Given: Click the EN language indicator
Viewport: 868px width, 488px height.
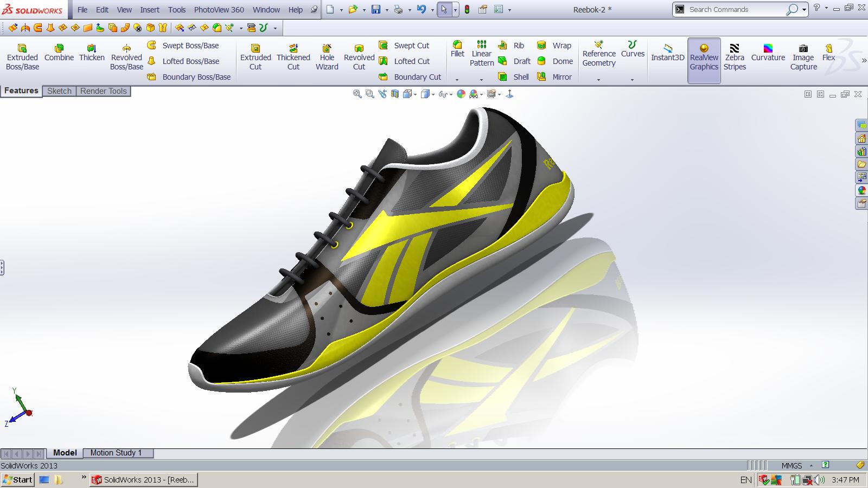Looking at the screenshot, I should point(746,480).
